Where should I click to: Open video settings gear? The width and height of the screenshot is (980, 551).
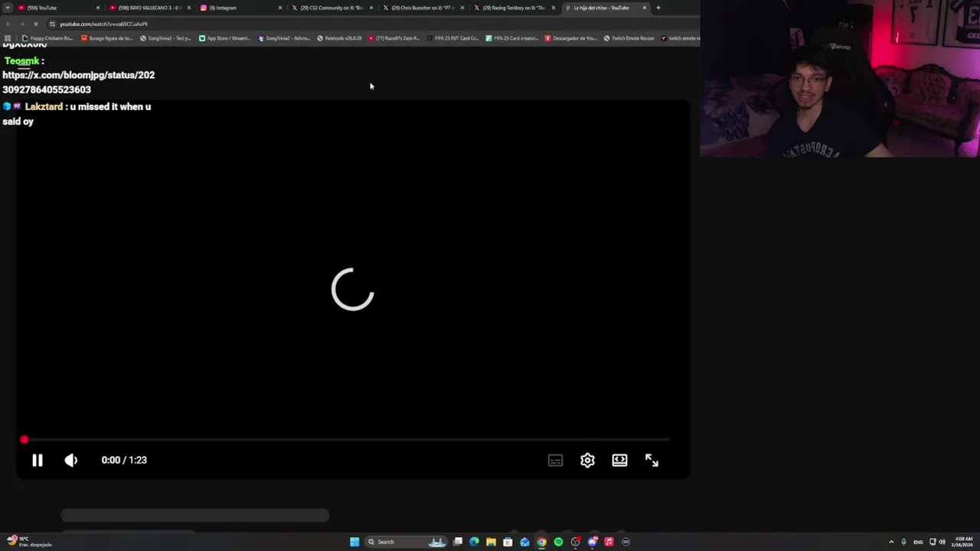(x=587, y=460)
